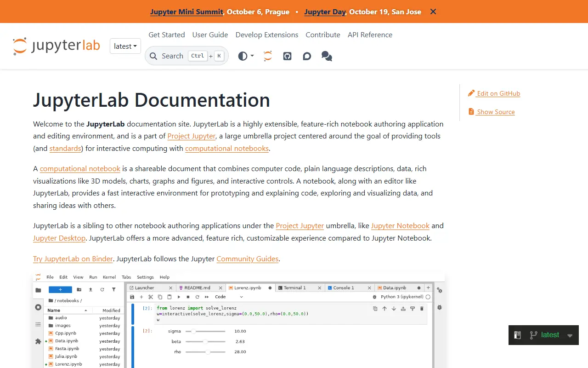Screen dimensions: 588x368
Task: Click the JupyterLab Documentation heading
Action: [152, 100]
